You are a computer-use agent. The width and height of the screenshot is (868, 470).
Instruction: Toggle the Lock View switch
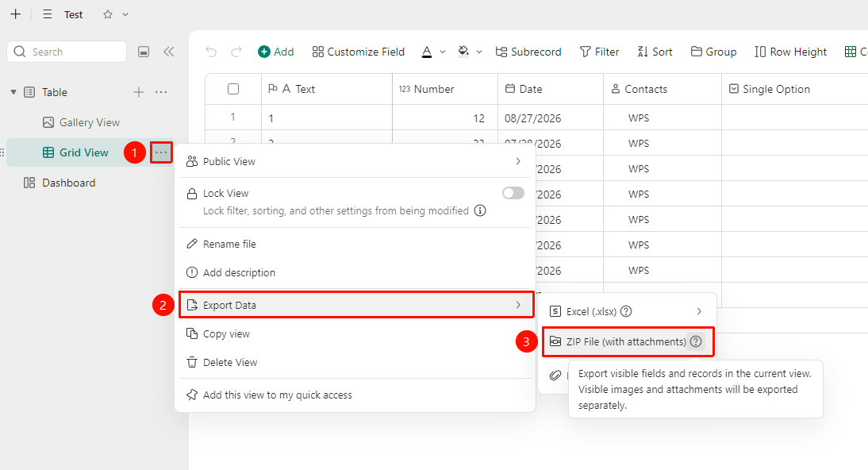coord(513,193)
